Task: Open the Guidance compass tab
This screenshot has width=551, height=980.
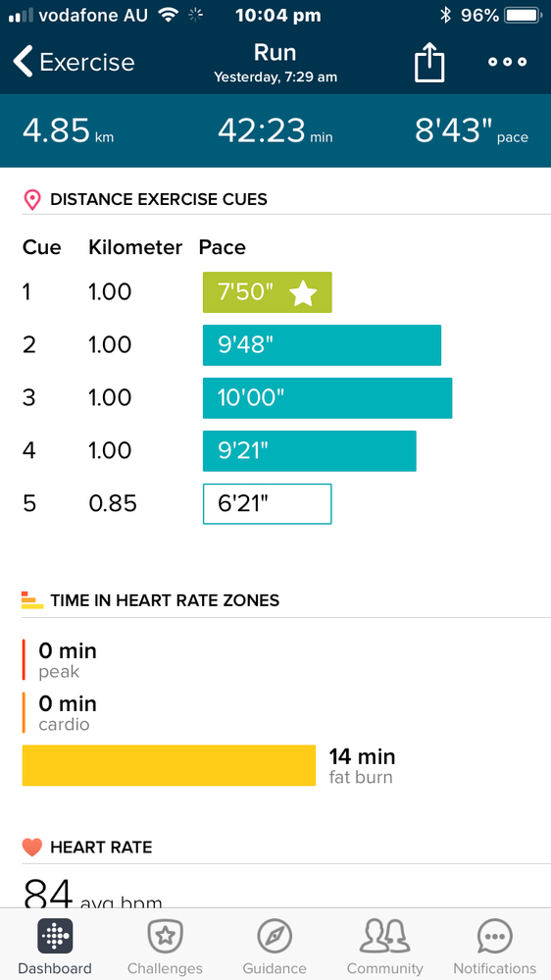Action: (x=275, y=947)
